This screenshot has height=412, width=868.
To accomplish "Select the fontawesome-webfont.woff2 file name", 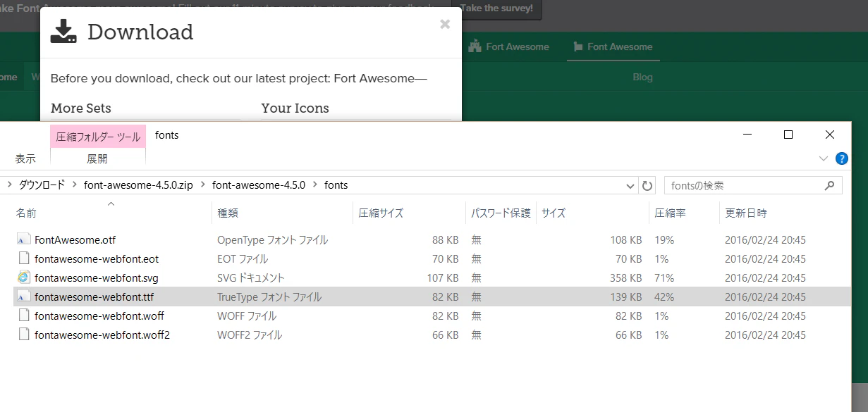I will pyautogui.click(x=102, y=335).
